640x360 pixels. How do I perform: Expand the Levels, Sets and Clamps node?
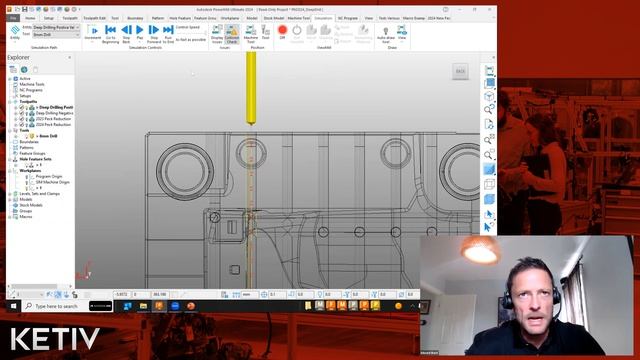click(10, 193)
